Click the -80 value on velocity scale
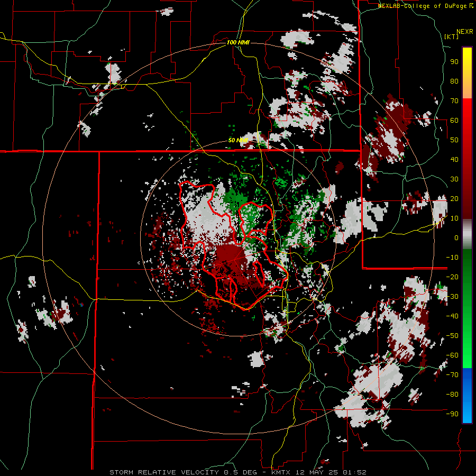476x476 pixels. click(x=452, y=395)
